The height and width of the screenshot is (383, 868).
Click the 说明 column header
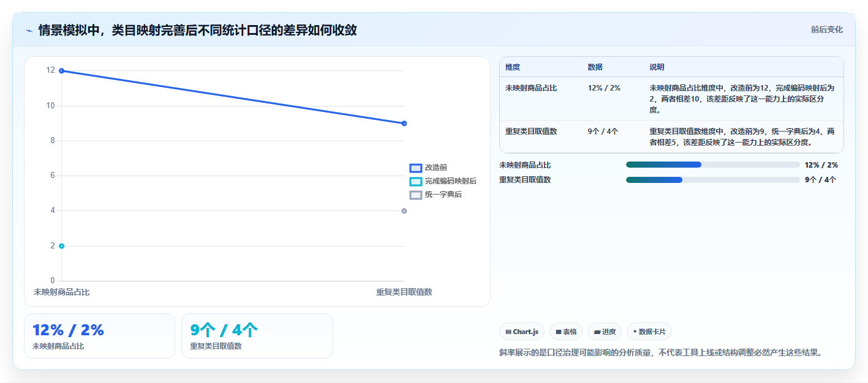pyautogui.click(x=657, y=67)
